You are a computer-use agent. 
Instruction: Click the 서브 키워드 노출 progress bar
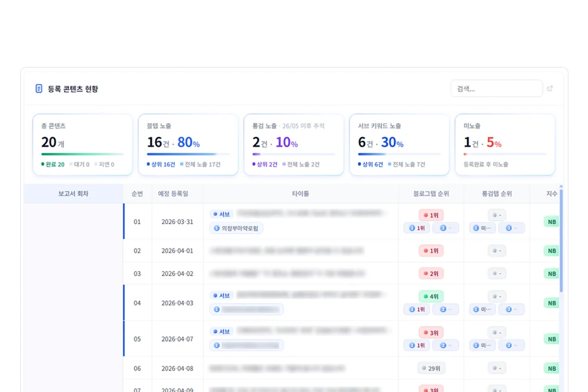(400, 154)
